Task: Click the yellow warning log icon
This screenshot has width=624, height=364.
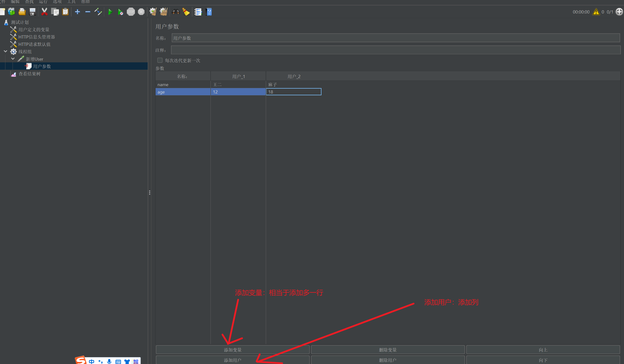Action: click(596, 12)
